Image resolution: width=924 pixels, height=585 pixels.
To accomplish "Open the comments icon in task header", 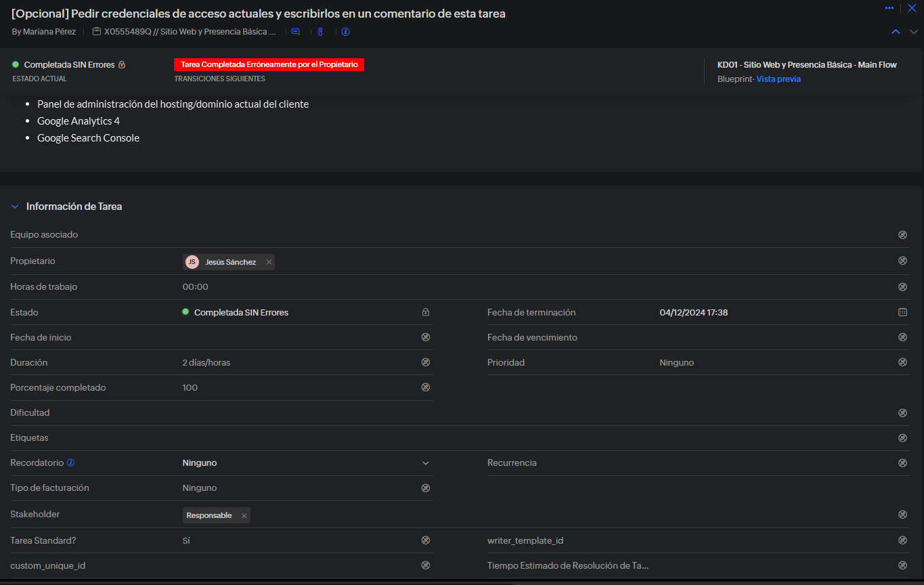I will pyautogui.click(x=295, y=32).
